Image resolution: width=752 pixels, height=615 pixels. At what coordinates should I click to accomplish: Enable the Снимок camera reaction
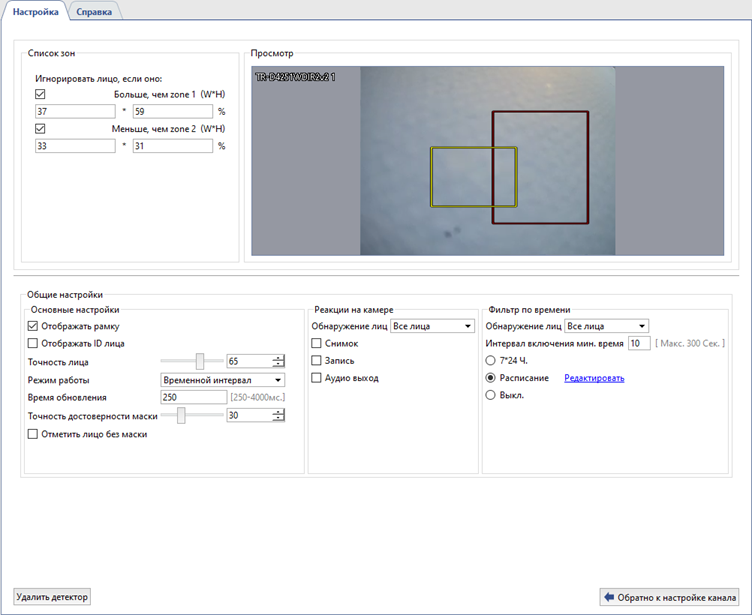coord(317,344)
